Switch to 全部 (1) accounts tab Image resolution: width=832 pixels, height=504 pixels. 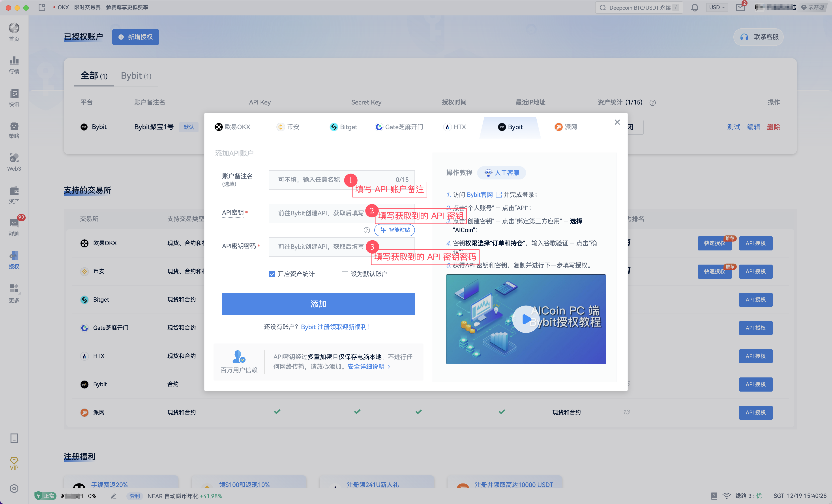94,76
